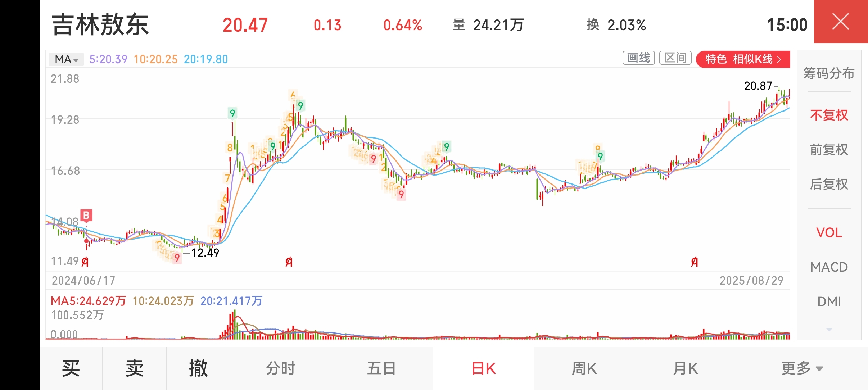Click the red marker at chart bottom-left
The height and width of the screenshot is (390, 868).
tap(85, 262)
